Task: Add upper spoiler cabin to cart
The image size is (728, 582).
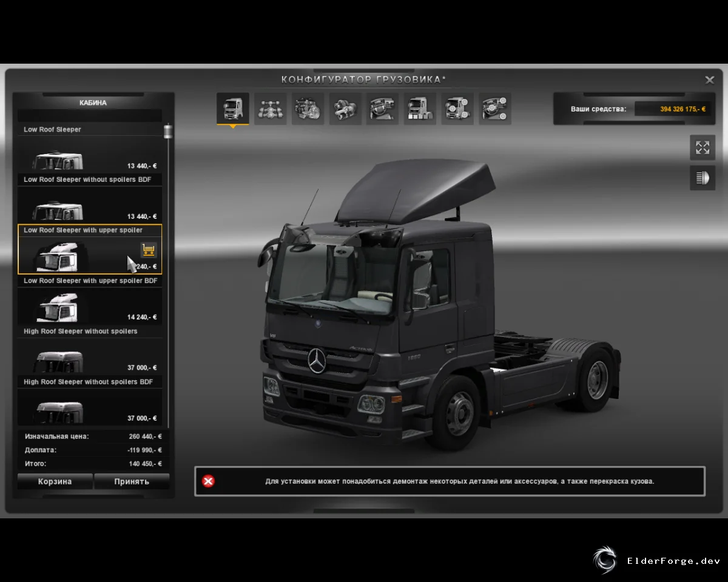Action: [x=149, y=250]
